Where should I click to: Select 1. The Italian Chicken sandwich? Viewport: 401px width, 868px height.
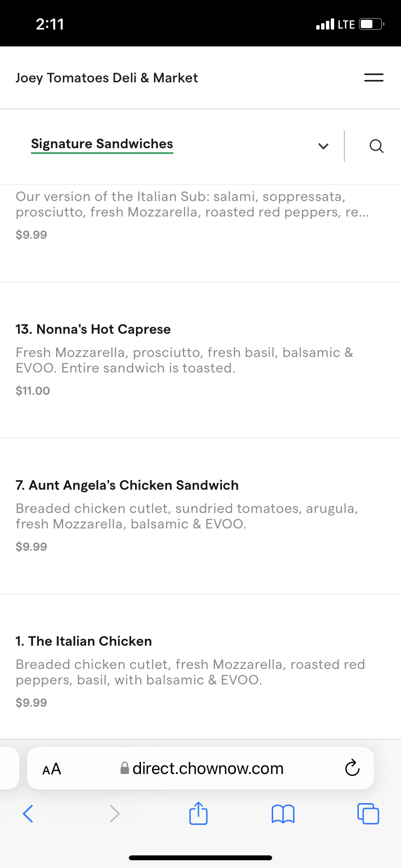tap(84, 641)
